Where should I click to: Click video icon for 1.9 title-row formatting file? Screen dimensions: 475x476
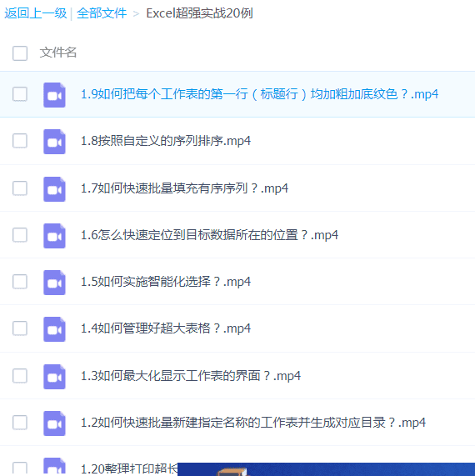tap(54, 95)
